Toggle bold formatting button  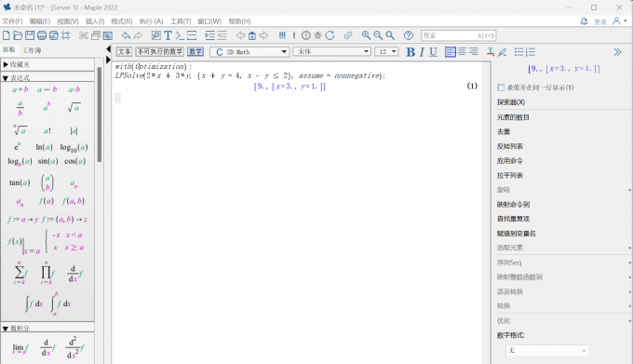coord(411,52)
